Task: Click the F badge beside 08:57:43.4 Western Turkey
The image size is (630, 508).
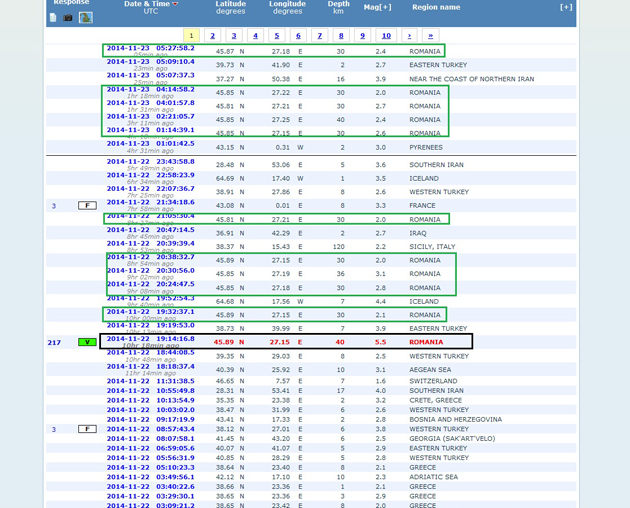Action: 88,429
